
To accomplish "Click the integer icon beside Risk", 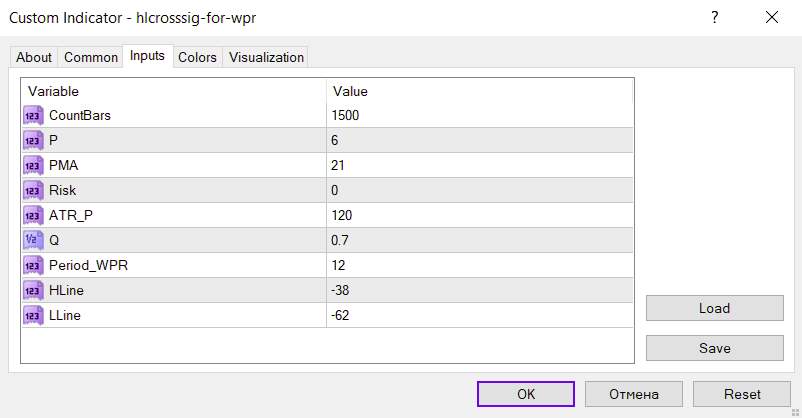I will pos(33,190).
